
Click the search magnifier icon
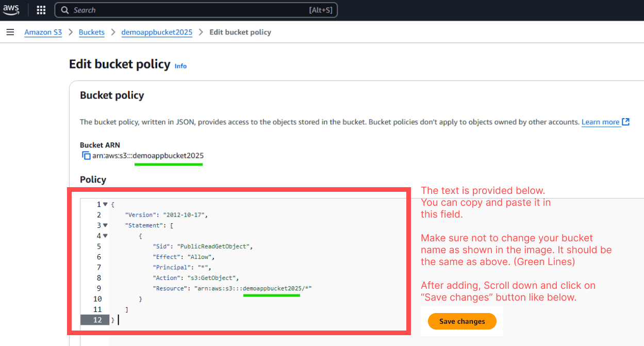[64, 10]
